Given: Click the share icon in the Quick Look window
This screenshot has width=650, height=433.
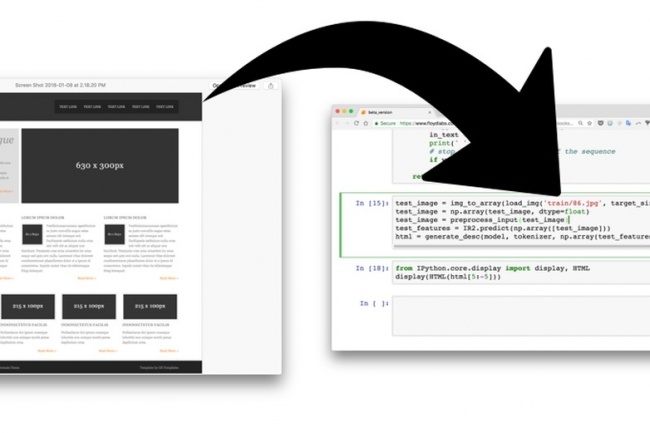Looking at the screenshot, I should (x=271, y=86).
